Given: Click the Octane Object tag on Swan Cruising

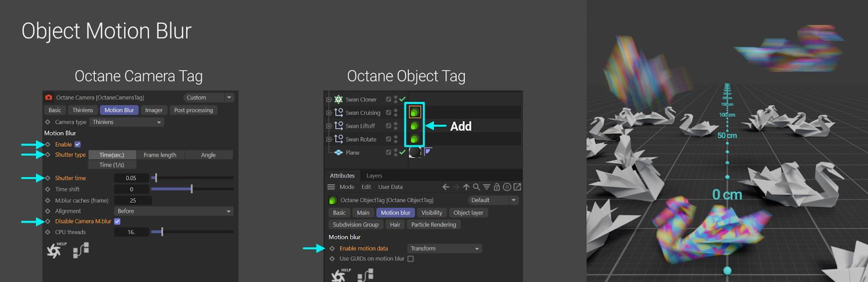Looking at the screenshot, I should point(414,112).
